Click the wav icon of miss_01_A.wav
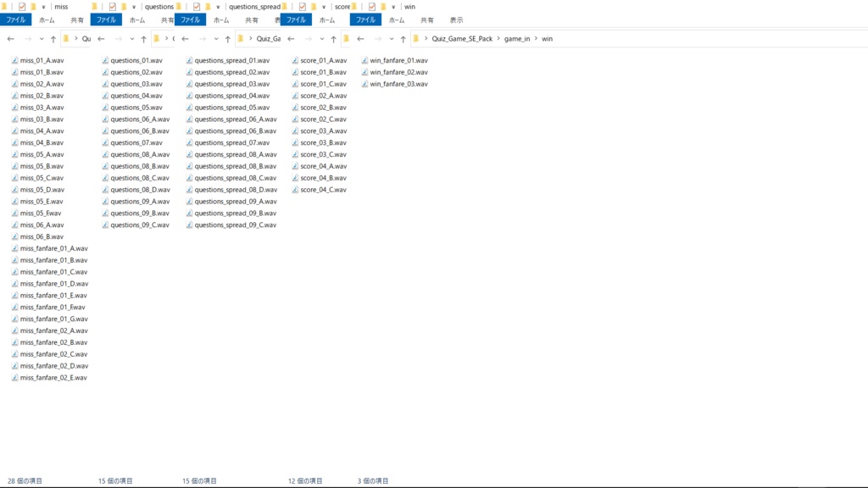 tap(15, 60)
